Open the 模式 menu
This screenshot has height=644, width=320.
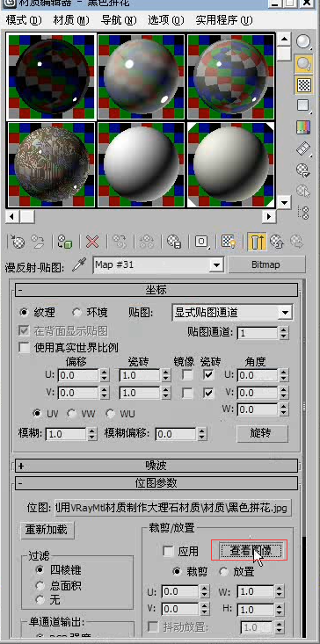[25, 19]
